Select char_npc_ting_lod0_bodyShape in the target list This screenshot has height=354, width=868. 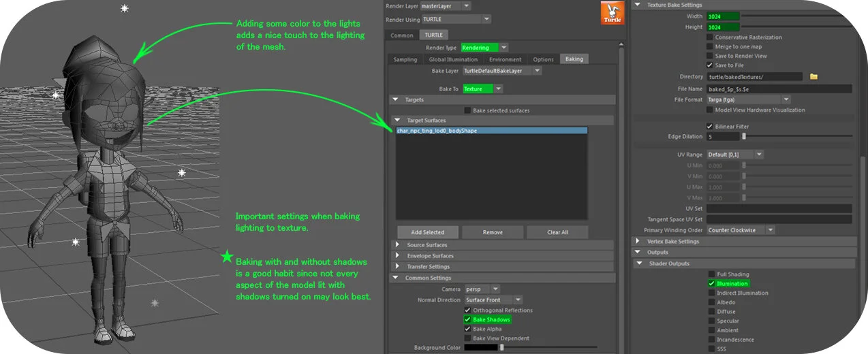(491, 131)
